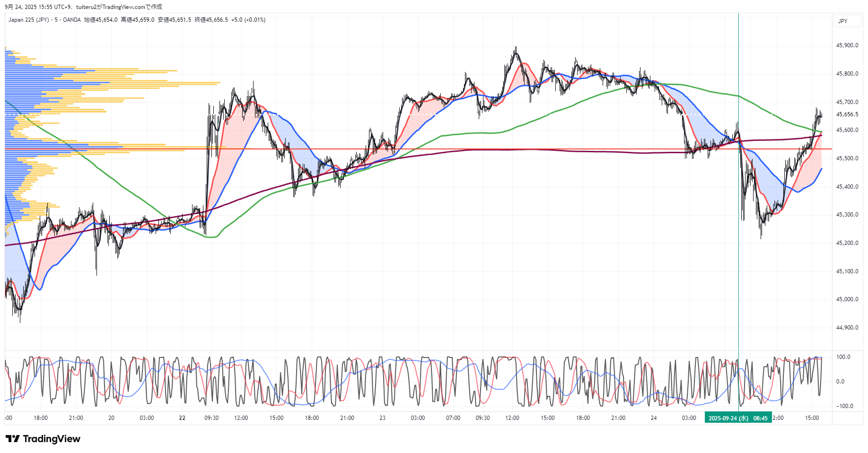The width and height of the screenshot is (868, 453).
Task: Click the +5.0 (+0.01%) change value
Action: pyautogui.click(x=248, y=20)
